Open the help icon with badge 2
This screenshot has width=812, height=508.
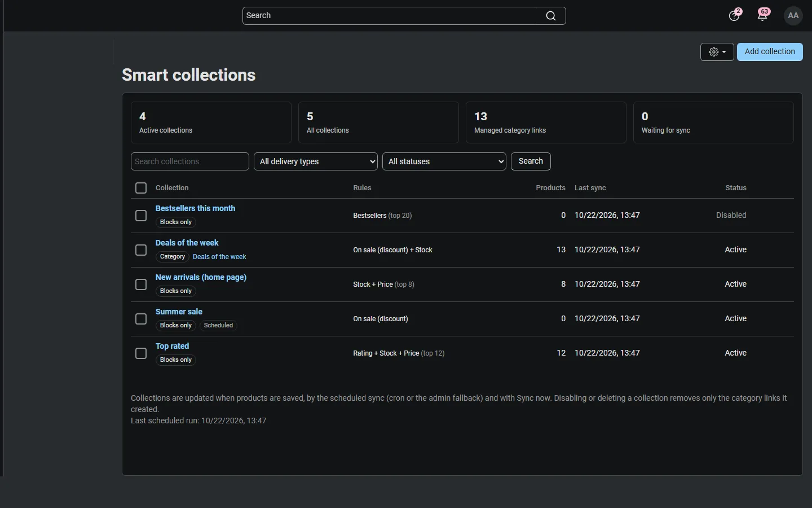(x=735, y=15)
